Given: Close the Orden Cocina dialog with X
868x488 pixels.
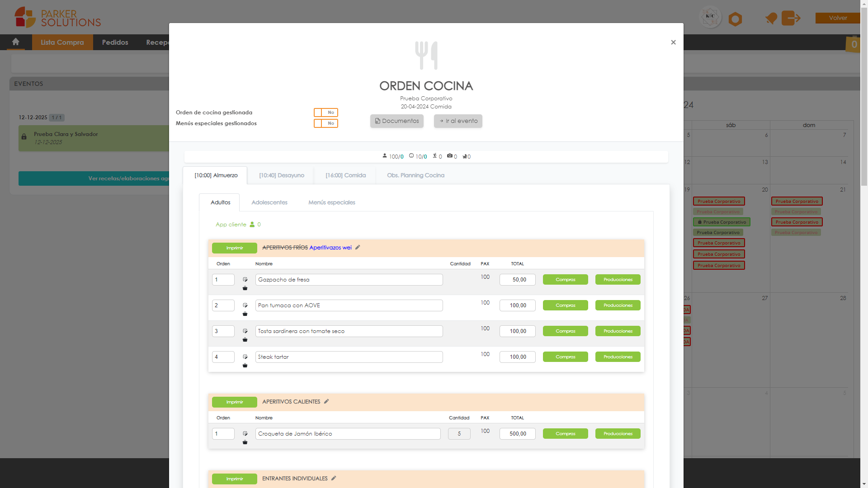Looking at the screenshot, I should [x=673, y=42].
